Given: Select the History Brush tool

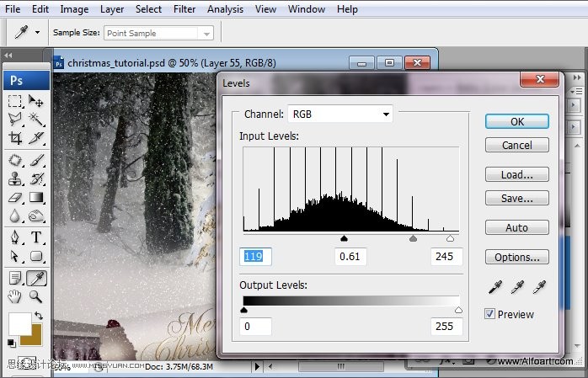Looking at the screenshot, I should [x=36, y=178].
